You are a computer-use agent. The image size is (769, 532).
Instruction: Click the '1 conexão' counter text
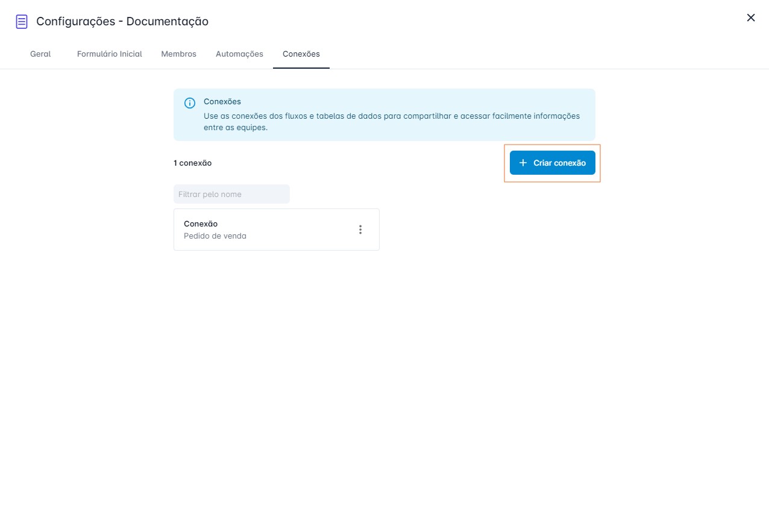(193, 163)
